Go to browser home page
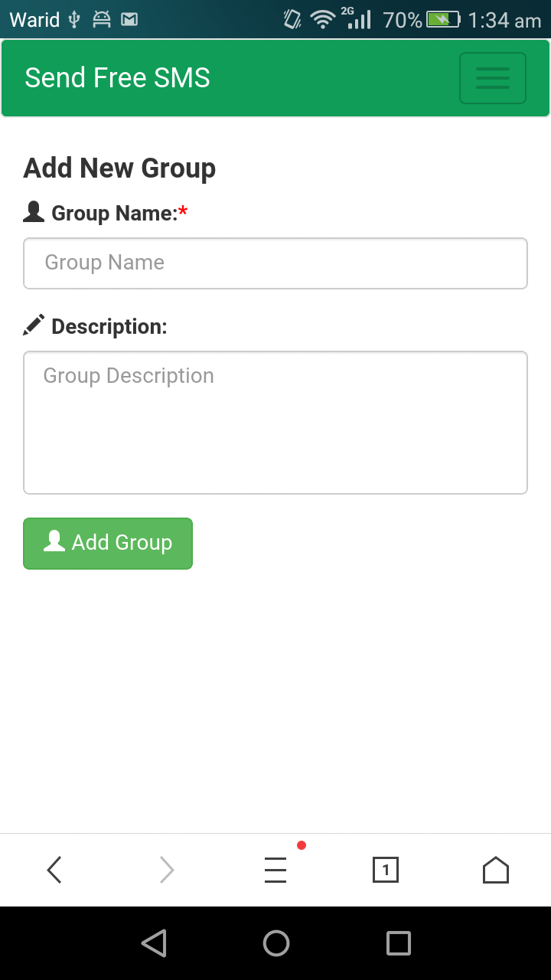Image resolution: width=551 pixels, height=980 pixels. tap(495, 870)
